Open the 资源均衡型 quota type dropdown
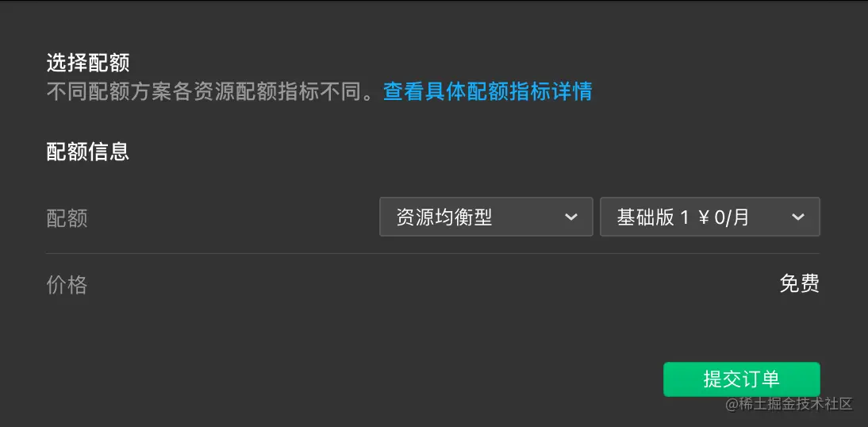 [x=486, y=217]
